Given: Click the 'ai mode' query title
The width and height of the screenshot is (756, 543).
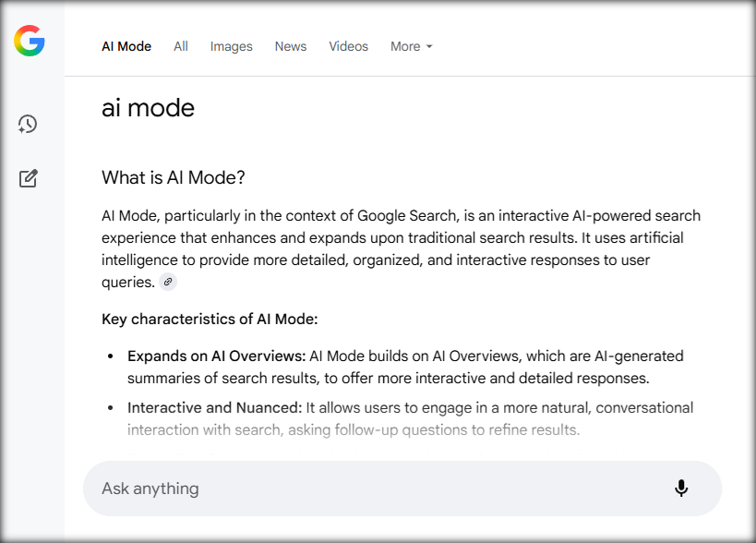Looking at the screenshot, I should (148, 107).
